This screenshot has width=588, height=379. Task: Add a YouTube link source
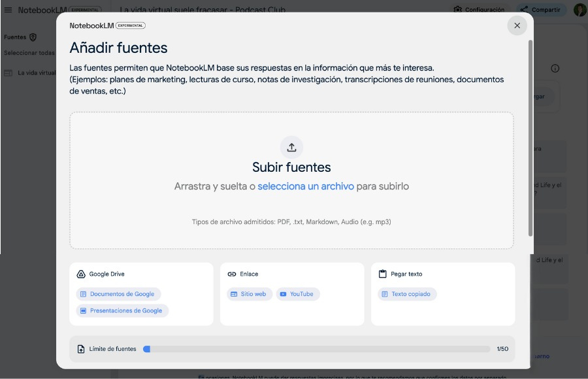(x=298, y=294)
